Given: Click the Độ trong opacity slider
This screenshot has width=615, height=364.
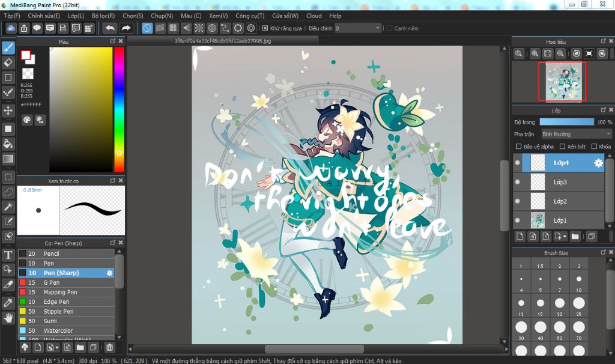Looking at the screenshot, I should [567, 122].
